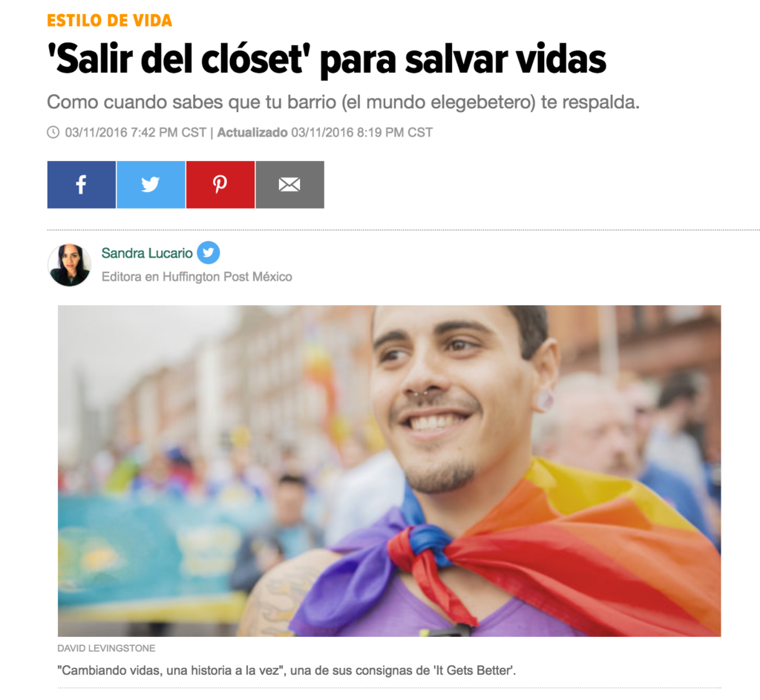
Task: Pin the article using the Pinterest button
Action: [x=220, y=185]
